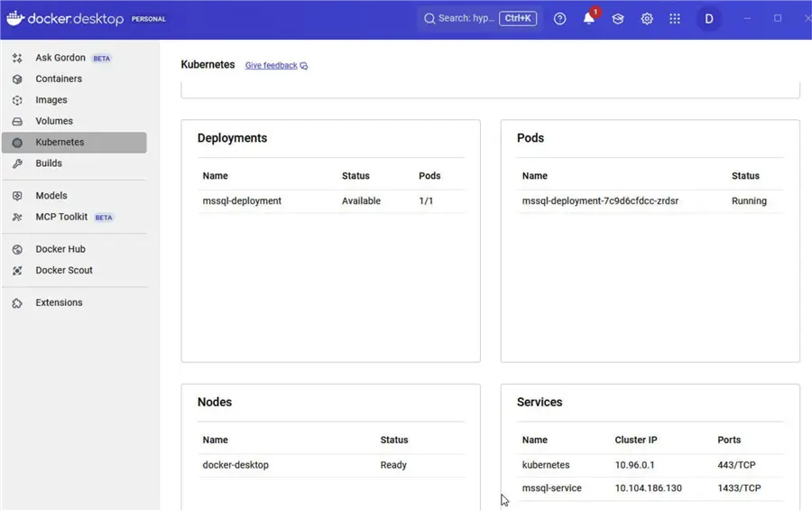Click the Pods panel heading
This screenshot has width=812, height=511.
[531, 138]
